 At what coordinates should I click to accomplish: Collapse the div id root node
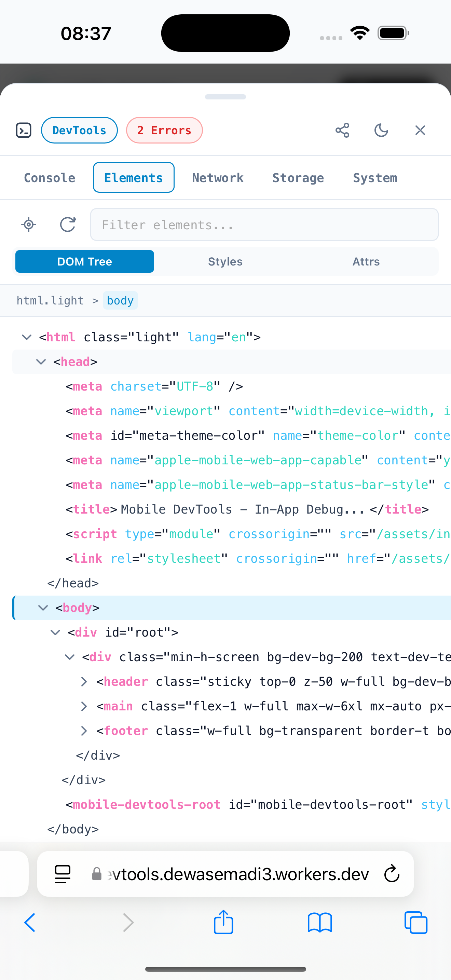tap(55, 632)
